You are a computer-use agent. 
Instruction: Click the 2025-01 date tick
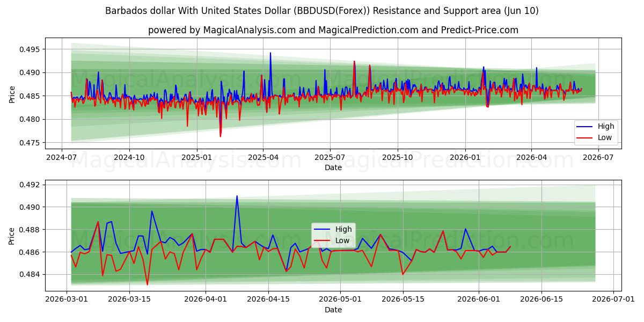click(196, 158)
